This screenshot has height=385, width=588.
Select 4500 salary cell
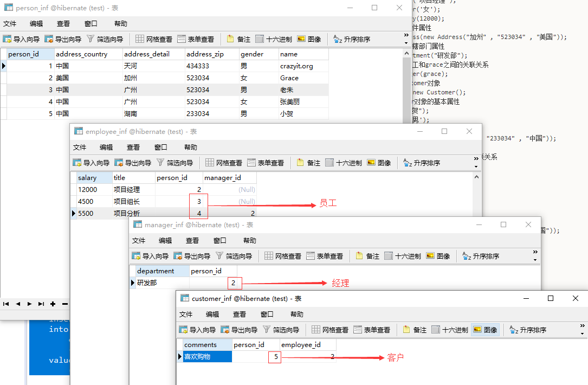pos(94,202)
